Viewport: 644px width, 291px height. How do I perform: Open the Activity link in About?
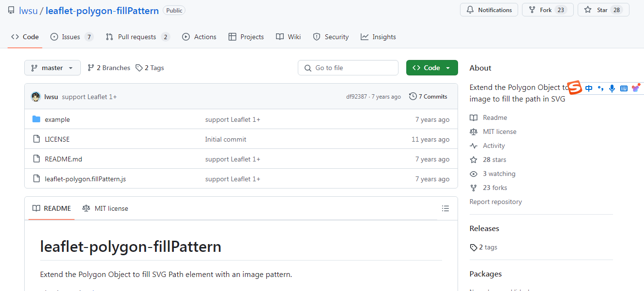point(487,145)
